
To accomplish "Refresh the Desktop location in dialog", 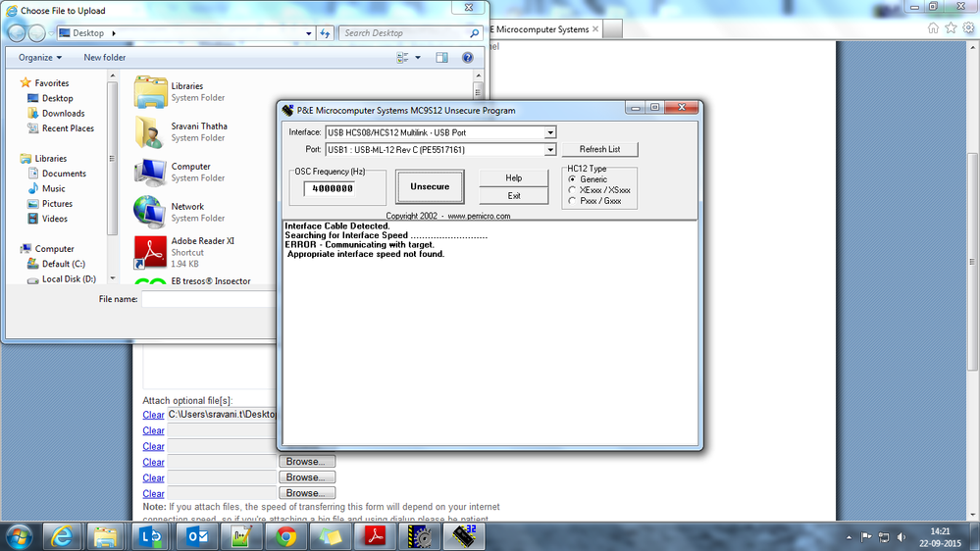I will pos(325,33).
